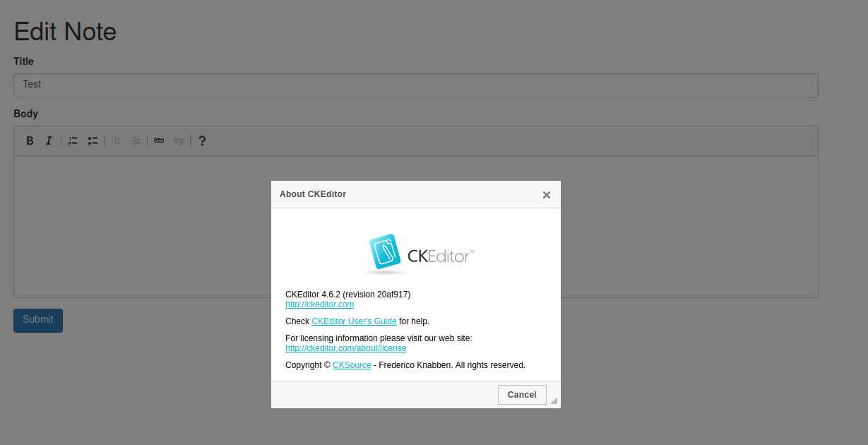Click the decrease indent icon
The height and width of the screenshot is (445, 868).
pyautogui.click(x=116, y=141)
